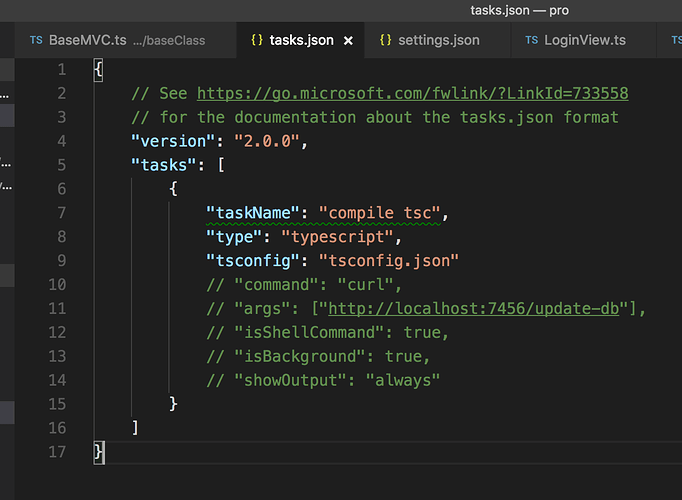Click the closing brace on line 17

[x=98, y=452]
